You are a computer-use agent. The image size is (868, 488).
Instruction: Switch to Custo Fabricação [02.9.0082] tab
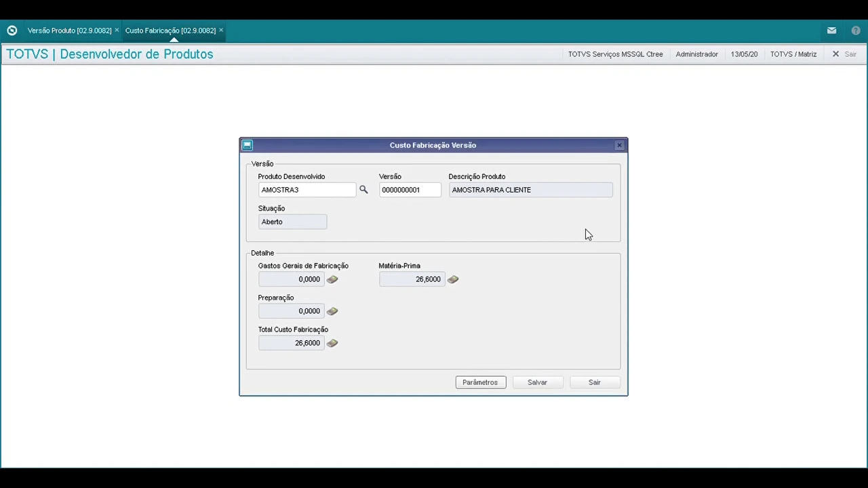pyautogui.click(x=170, y=30)
